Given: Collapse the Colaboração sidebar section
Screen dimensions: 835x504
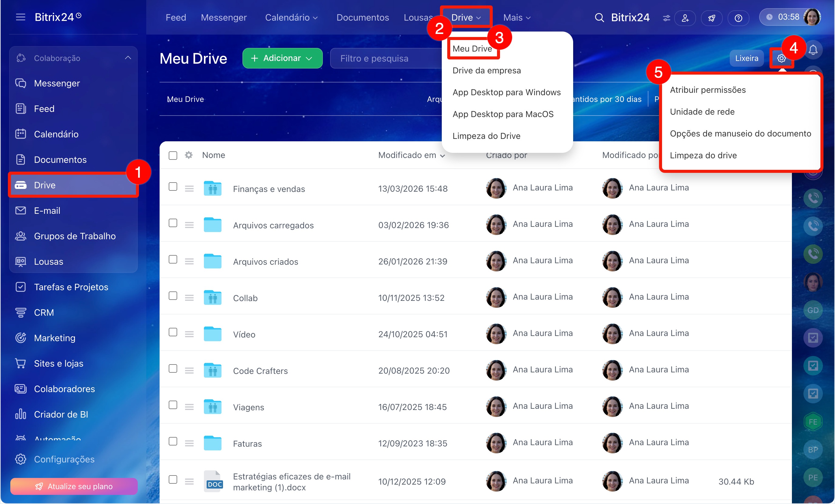Looking at the screenshot, I should click(x=128, y=58).
